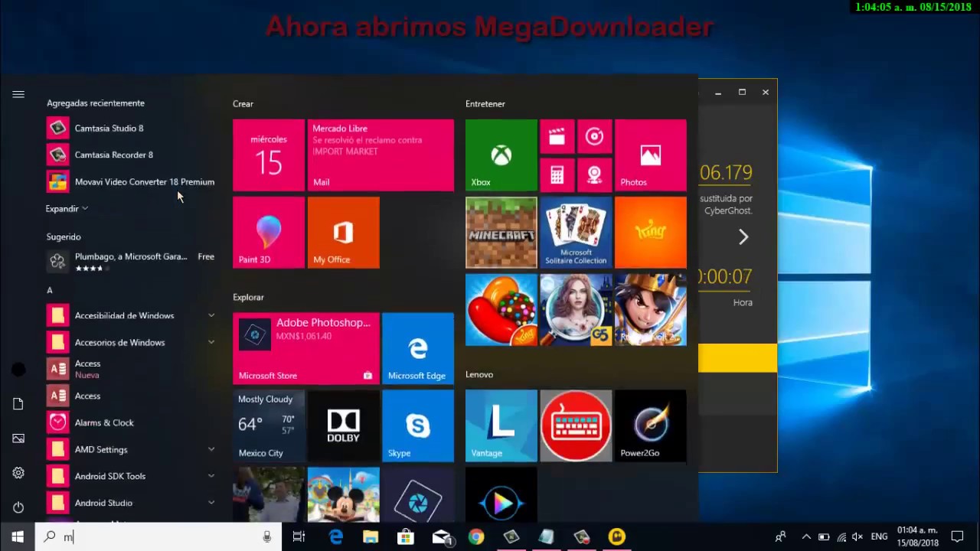Open Access marked Nueva

tap(130, 369)
